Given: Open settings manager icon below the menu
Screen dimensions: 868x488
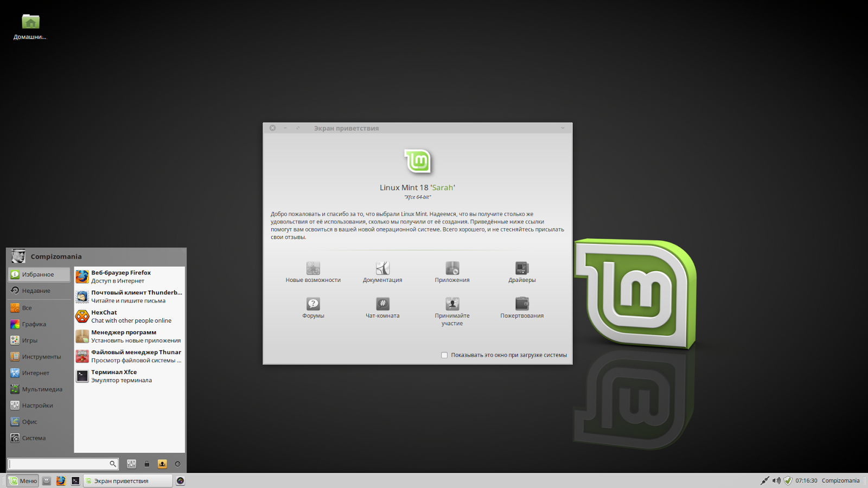Looking at the screenshot, I should tap(131, 464).
